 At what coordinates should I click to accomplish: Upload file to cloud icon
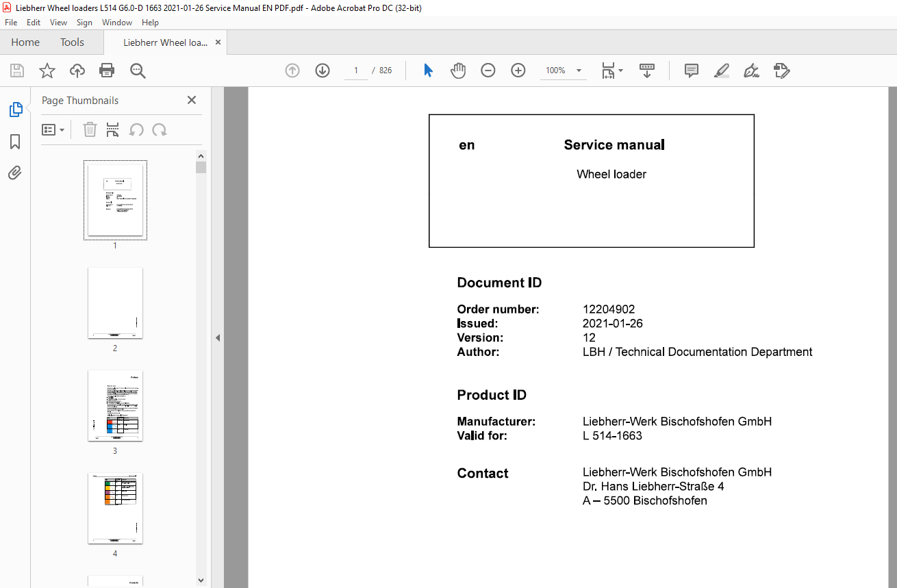click(x=77, y=71)
